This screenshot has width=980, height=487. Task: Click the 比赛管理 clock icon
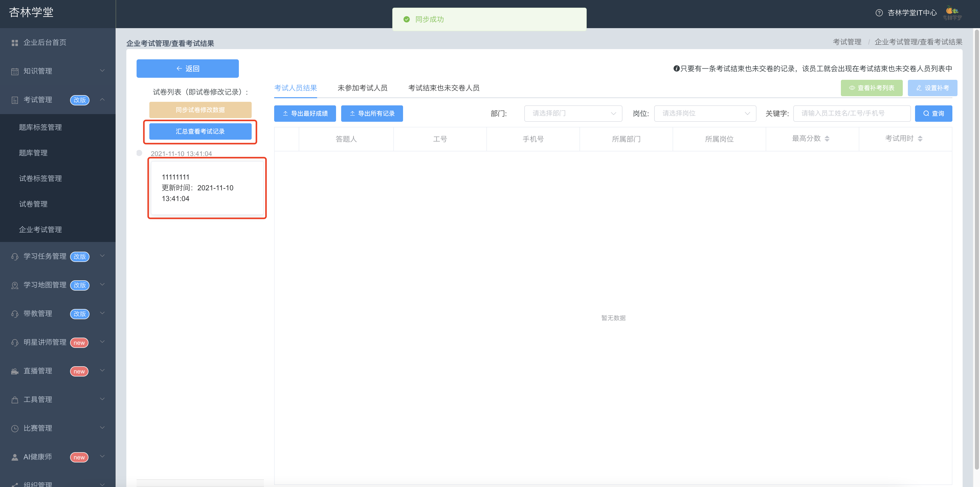click(x=15, y=428)
